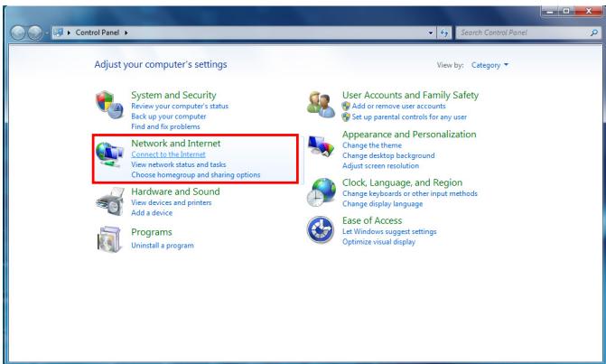Open System and Security shield icon
Screen dimensions: 606x364
pos(109,105)
